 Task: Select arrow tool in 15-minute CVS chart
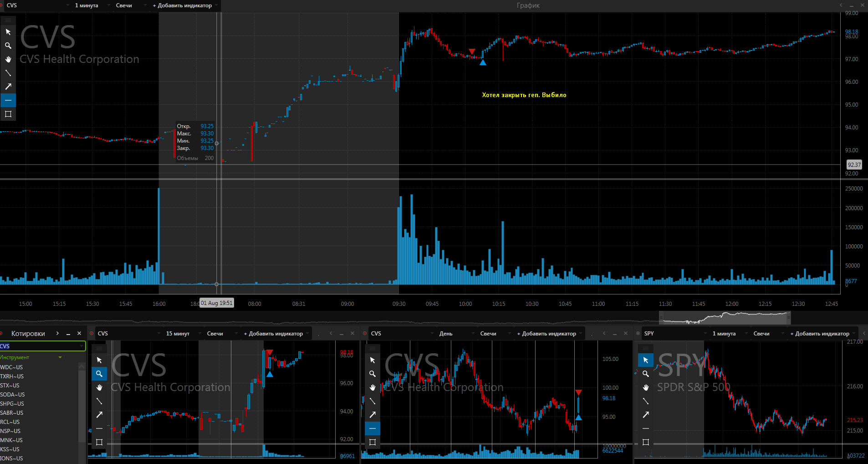(99, 415)
